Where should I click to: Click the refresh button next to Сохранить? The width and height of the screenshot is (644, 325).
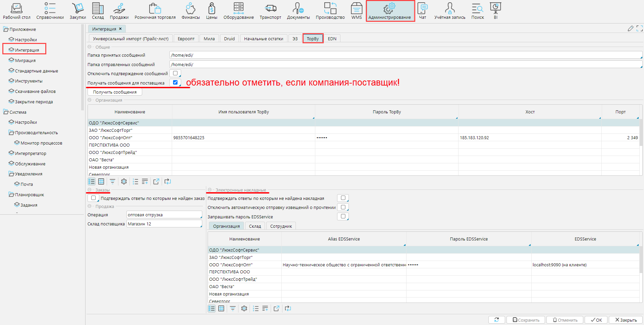496,320
